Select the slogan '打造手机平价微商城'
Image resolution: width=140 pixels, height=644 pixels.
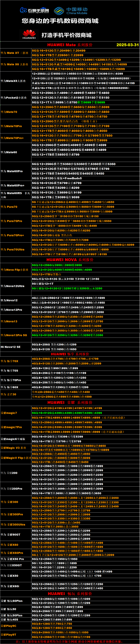point(67,35)
